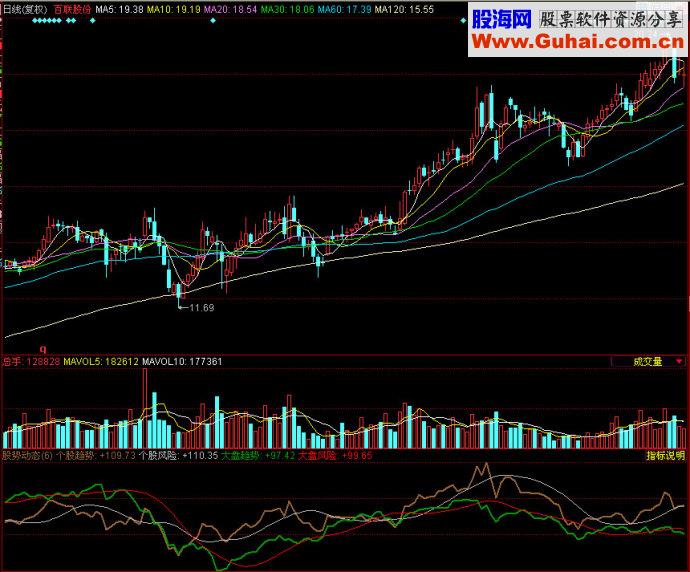Click the red q marker below the chart
This screenshot has width=690, height=572.
(43, 349)
